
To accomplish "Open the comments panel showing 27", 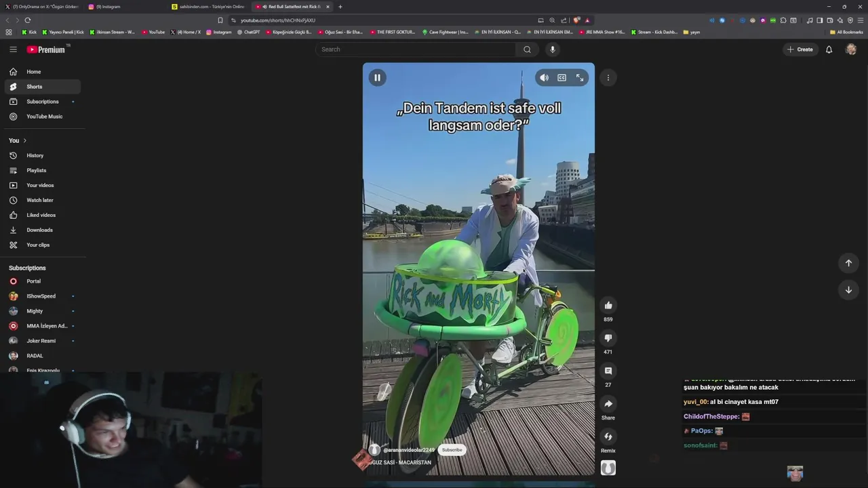I will pyautogui.click(x=608, y=371).
